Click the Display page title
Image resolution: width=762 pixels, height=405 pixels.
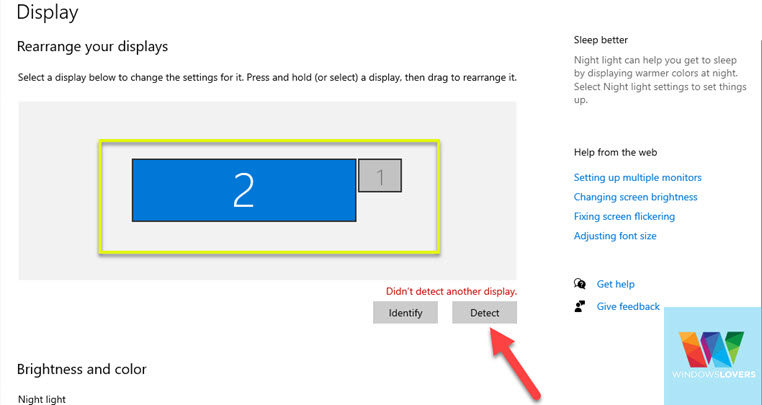pyautogui.click(x=48, y=12)
